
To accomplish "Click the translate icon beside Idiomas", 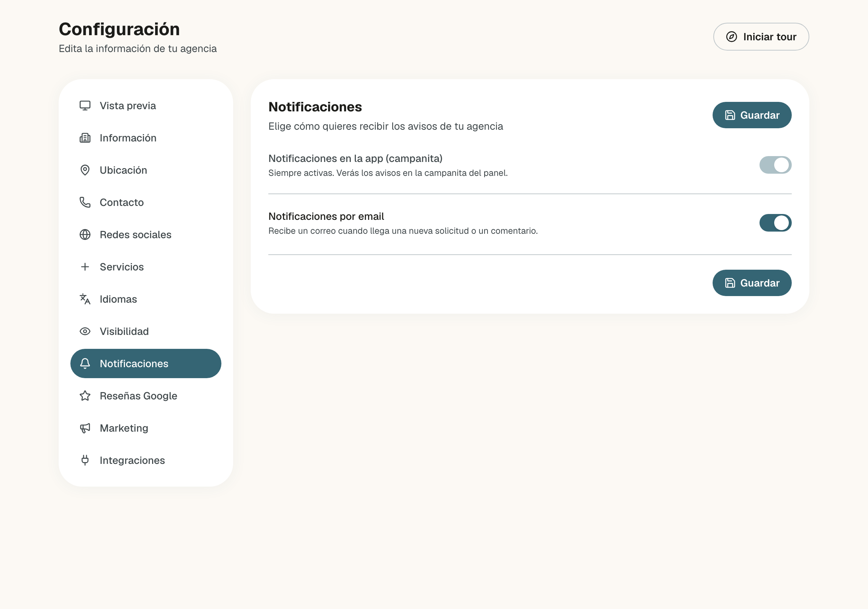I will point(85,299).
